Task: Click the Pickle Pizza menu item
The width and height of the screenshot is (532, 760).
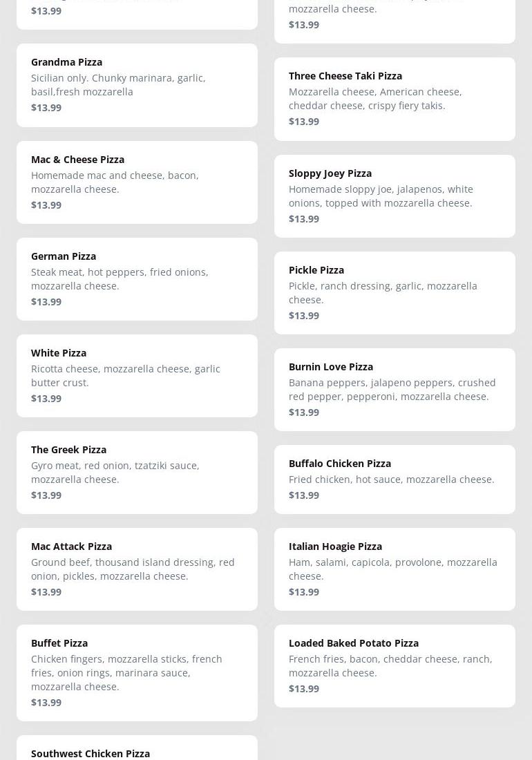Action: pos(395,293)
